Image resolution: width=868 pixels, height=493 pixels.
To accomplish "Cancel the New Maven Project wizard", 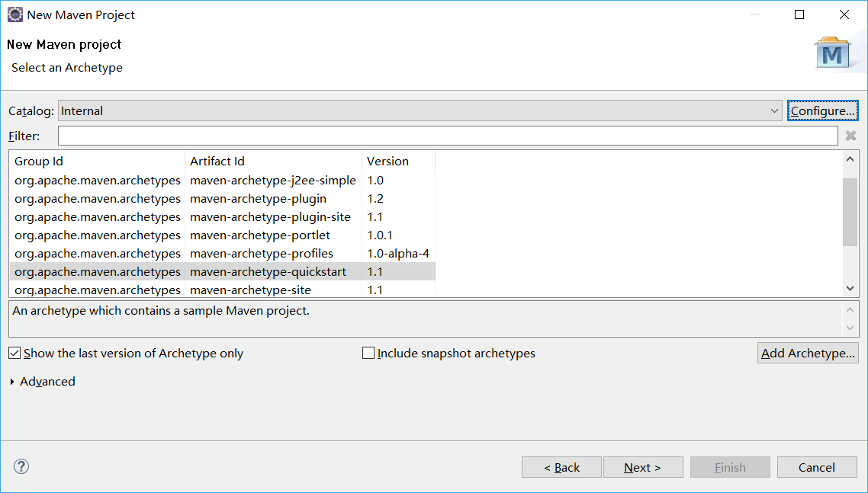I will click(817, 468).
